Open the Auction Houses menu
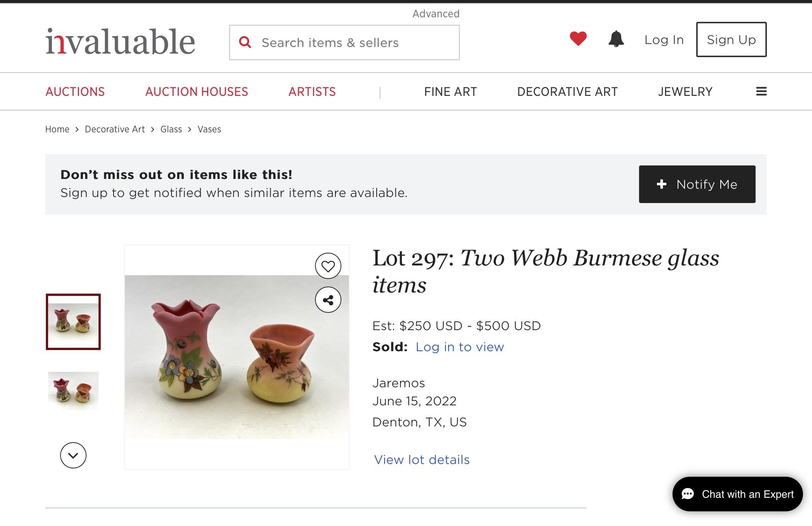 pyautogui.click(x=197, y=92)
